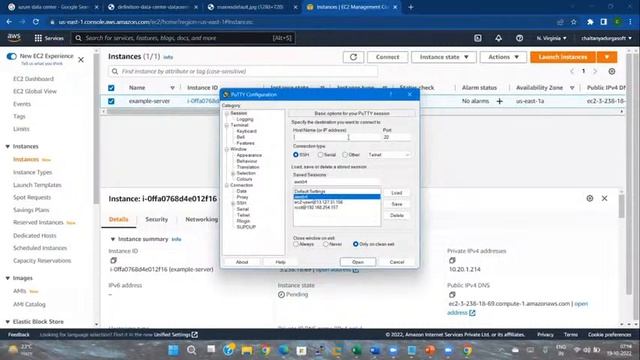Select Colours in PuTTY category tree
The height and width of the screenshot is (360, 640).
tap(244, 179)
